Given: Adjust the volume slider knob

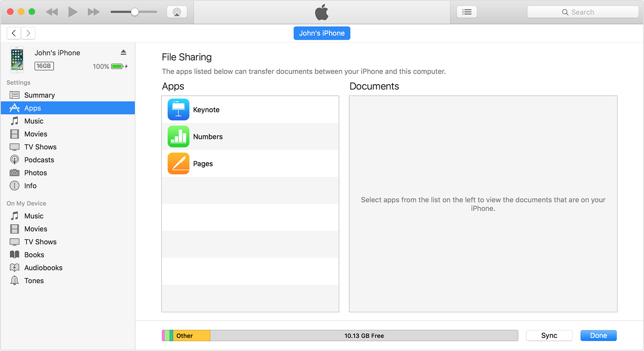Looking at the screenshot, I should point(135,12).
